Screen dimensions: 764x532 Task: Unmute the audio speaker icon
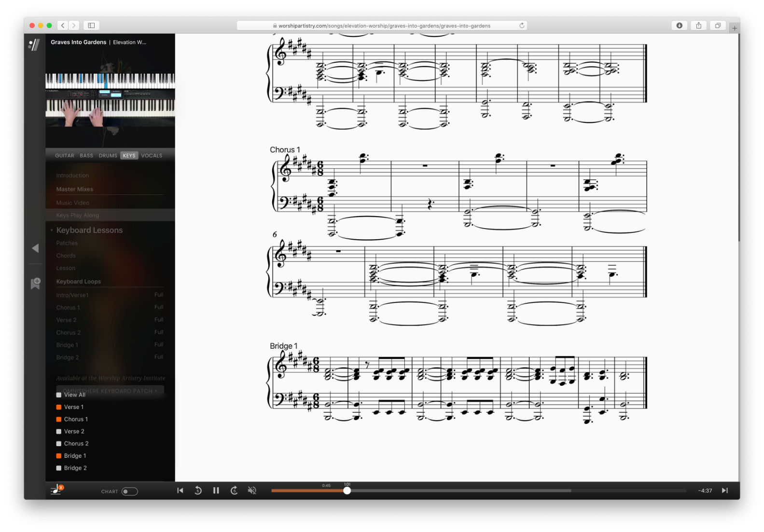coord(252,491)
